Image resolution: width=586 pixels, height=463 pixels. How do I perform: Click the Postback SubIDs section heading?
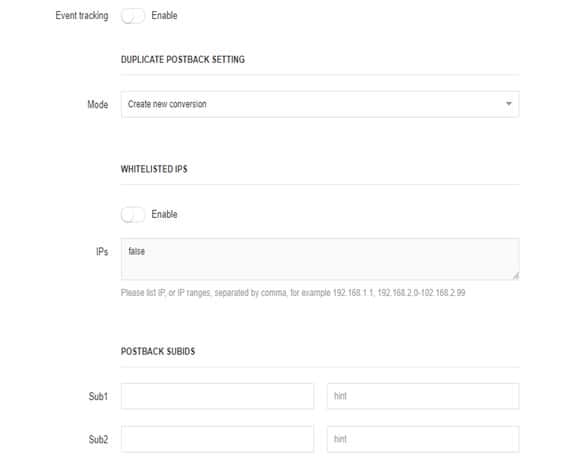point(158,352)
